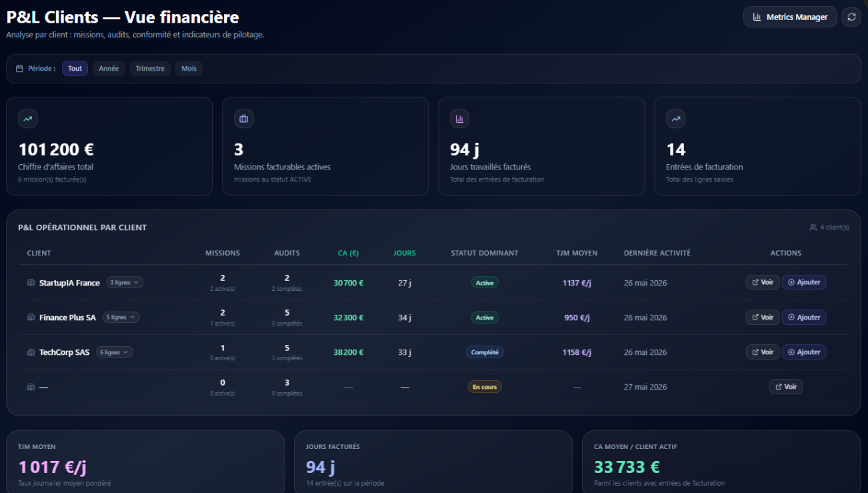Viewport: 868px width, 493px height.
Task: Click Ajouter for Finance Plus SA
Action: (804, 317)
